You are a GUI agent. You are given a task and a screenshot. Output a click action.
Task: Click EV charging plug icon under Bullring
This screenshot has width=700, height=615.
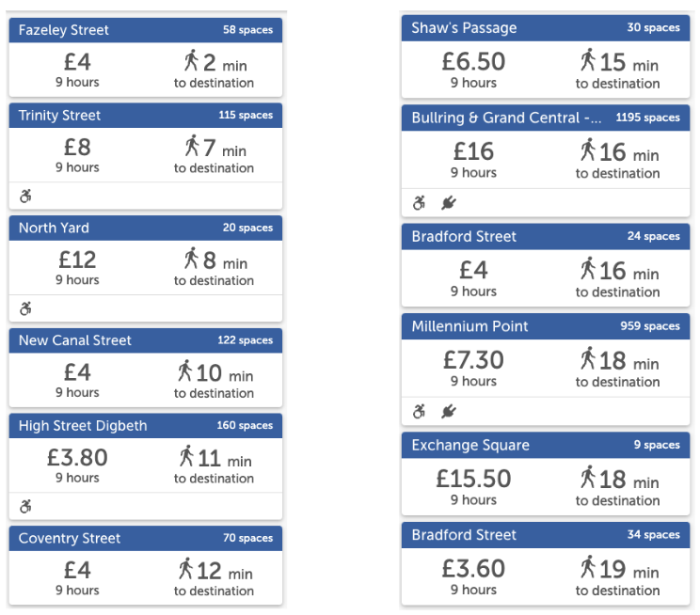click(448, 202)
